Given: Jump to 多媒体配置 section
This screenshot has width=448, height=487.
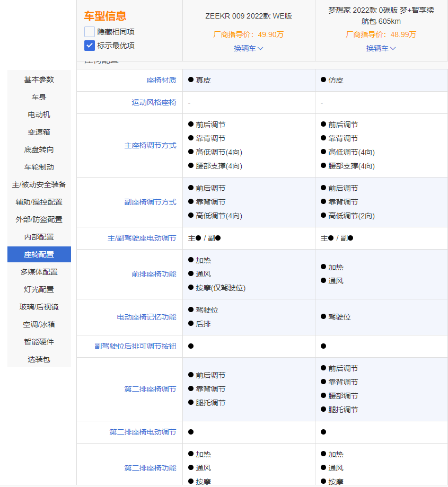Looking at the screenshot, I should 39,272.
